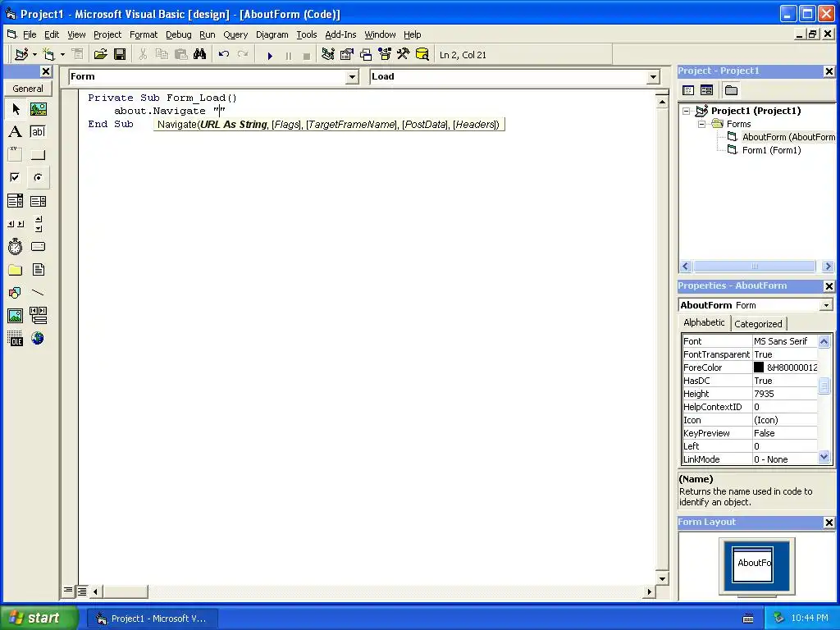Select the ListBox control tool
This screenshot has width=840, height=630.
pos(38,201)
